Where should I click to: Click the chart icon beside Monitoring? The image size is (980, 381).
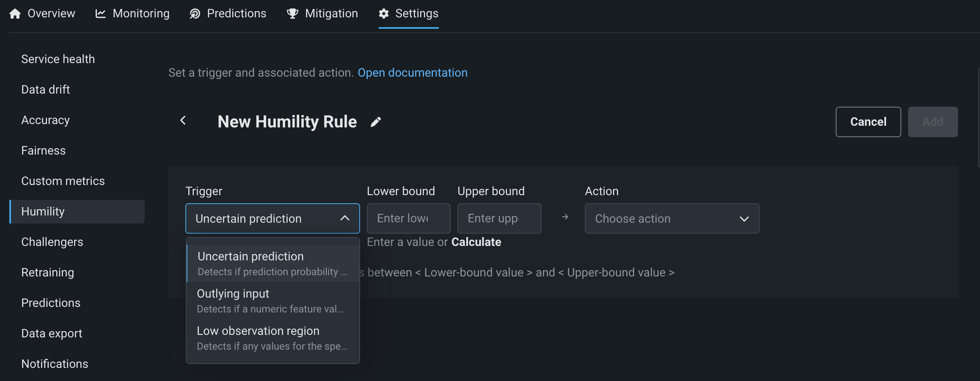(x=101, y=14)
